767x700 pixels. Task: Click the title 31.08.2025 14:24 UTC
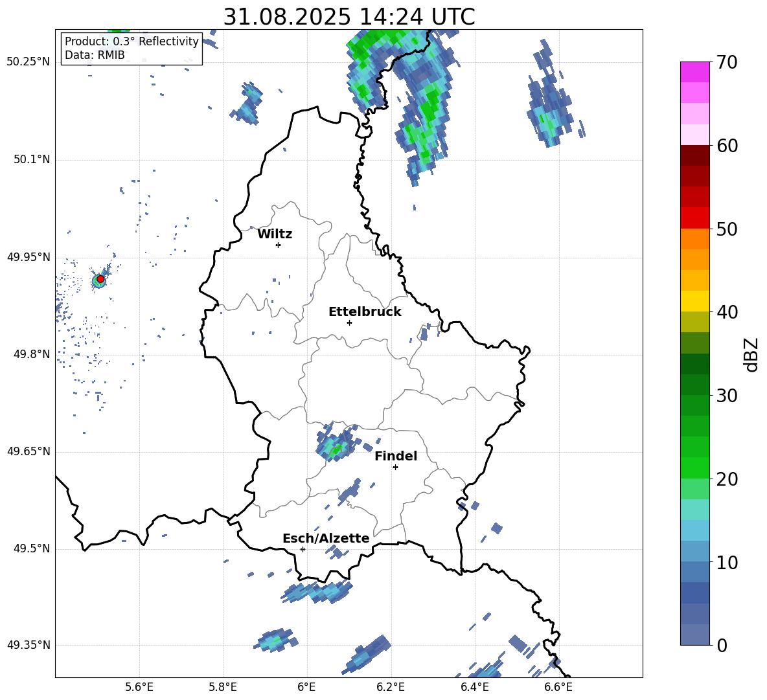[349, 17]
